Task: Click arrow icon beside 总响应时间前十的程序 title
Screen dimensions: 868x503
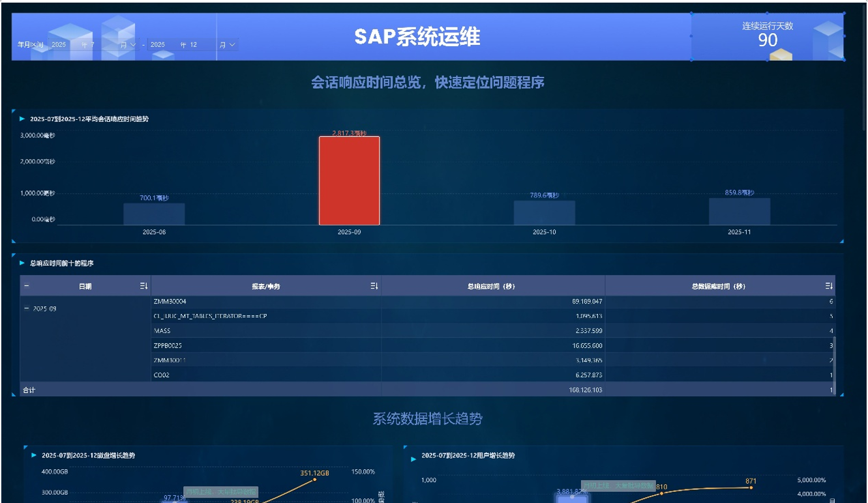Action: [22, 263]
